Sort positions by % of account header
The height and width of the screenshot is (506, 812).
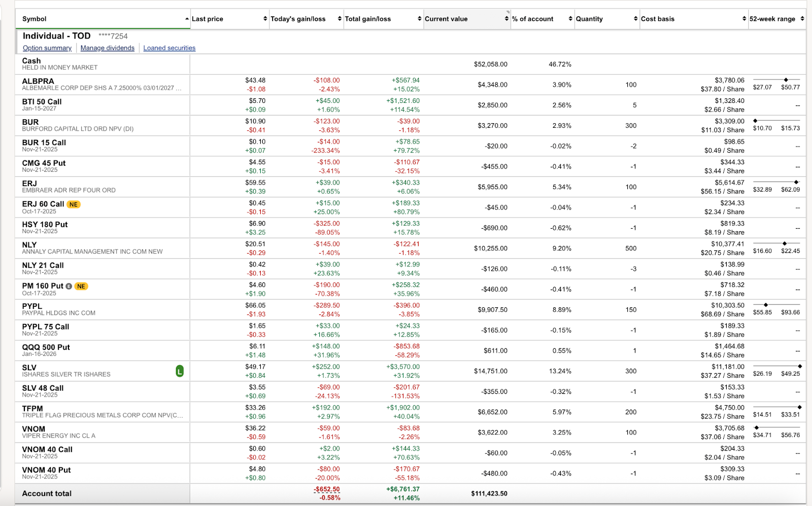532,19
